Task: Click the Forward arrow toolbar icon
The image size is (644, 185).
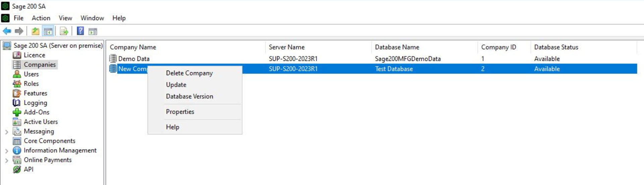Action: [x=19, y=31]
